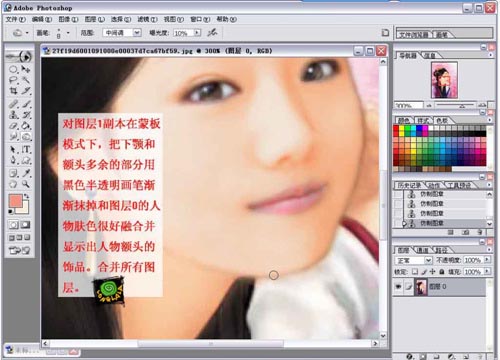Click the 图层 0 layer thumbnail
The image size is (500, 360).
tap(421, 287)
